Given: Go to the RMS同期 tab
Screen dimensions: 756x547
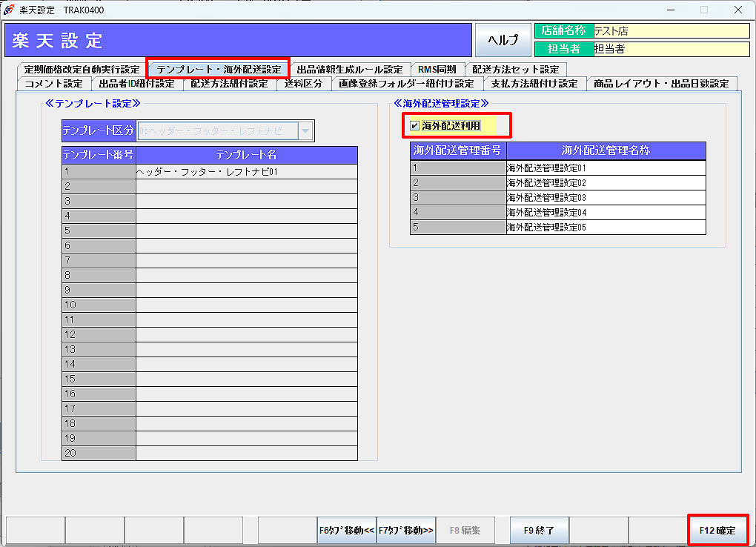Looking at the screenshot, I should 437,70.
